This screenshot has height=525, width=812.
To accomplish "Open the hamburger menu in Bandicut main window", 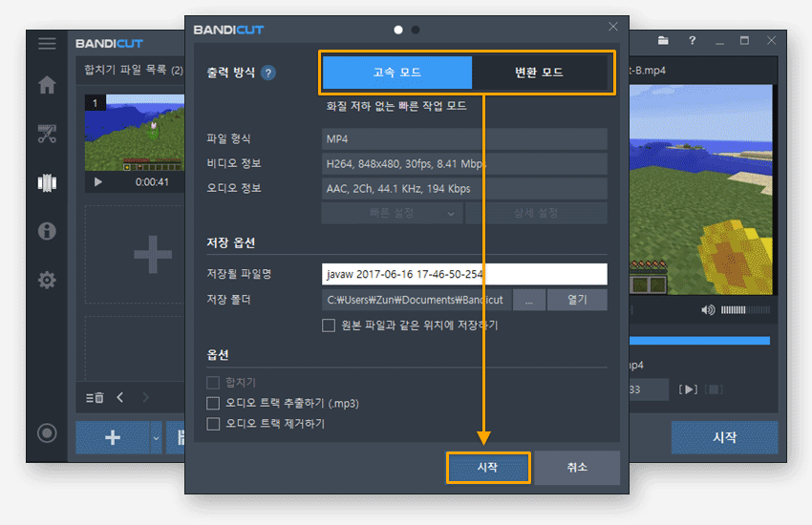I will [x=47, y=44].
